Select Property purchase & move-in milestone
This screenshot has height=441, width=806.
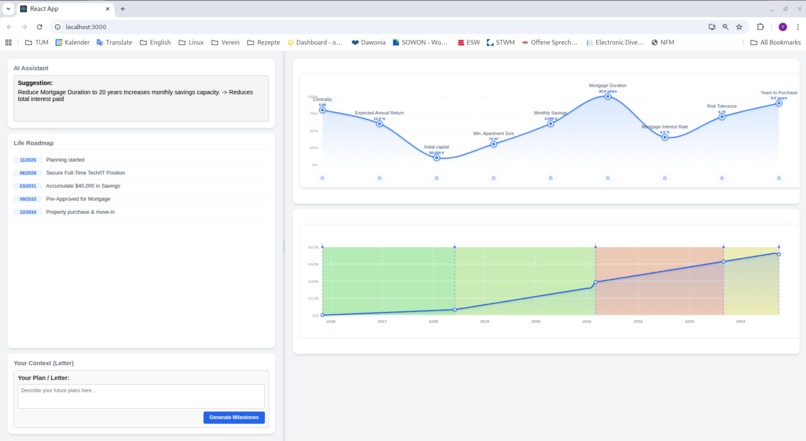coord(141,212)
